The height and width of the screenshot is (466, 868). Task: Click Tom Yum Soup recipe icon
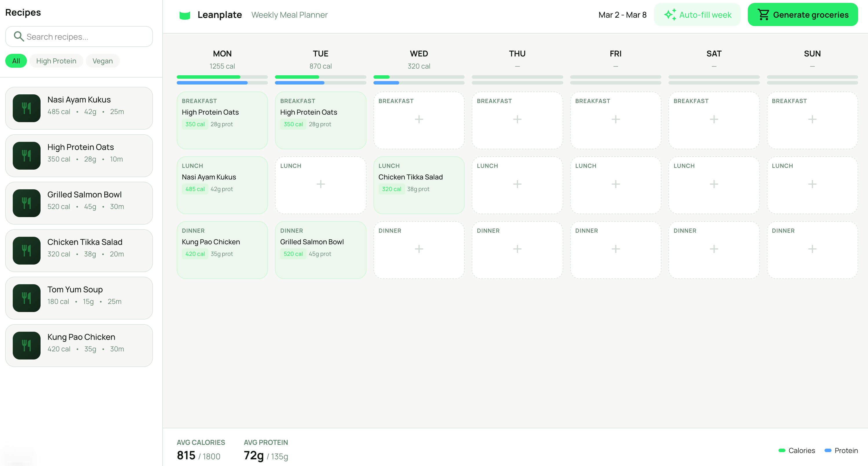point(27,298)
